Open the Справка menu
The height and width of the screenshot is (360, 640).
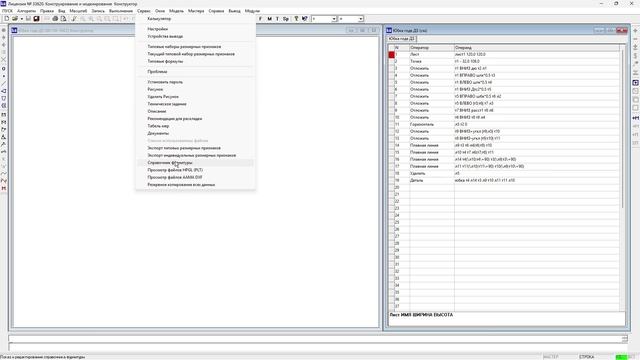(x=216, y=11)
